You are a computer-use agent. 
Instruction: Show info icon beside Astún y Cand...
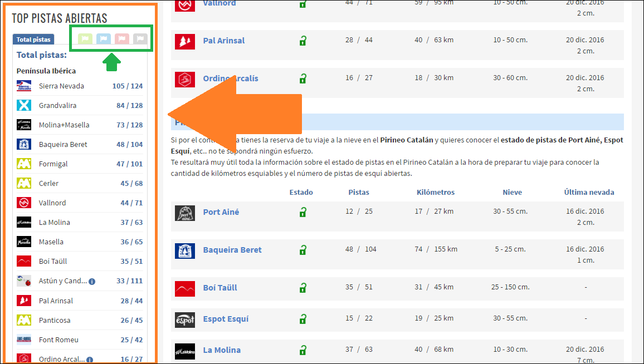pyautogui.click(x=92, y=282)
